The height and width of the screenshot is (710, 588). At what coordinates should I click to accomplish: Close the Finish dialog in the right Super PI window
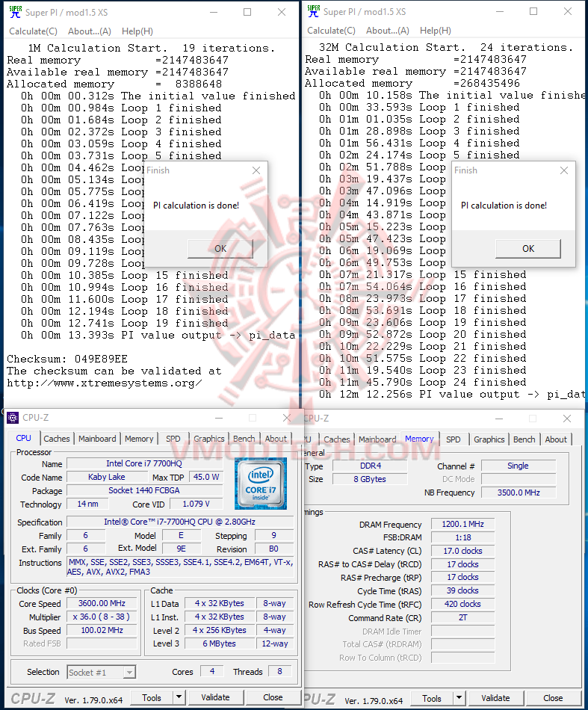tap(563, 170)
